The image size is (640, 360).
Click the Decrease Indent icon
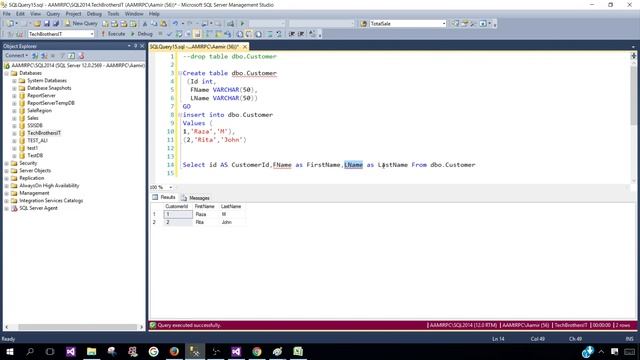(x=291, y=34)
